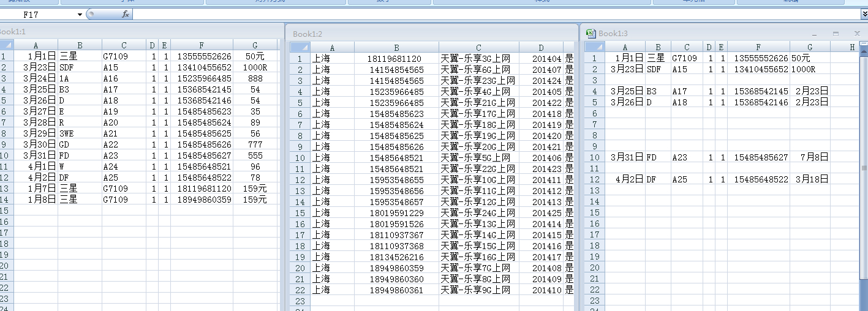Image resolution: width=868 pixels, height=311 pixels.
Task: Click the fx Insert Function icon
Action: point(126,14)
